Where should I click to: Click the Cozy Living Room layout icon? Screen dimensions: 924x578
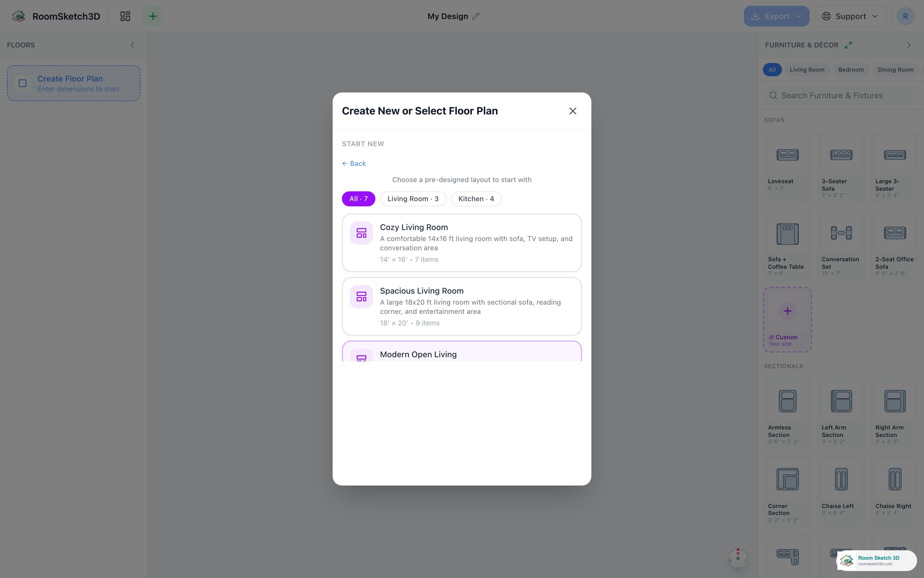tap(361, 233)
